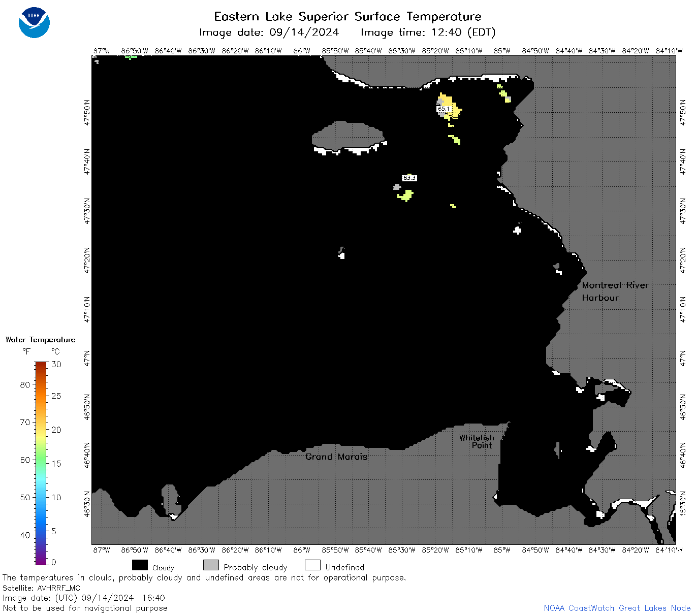The image size is (696, 616).
Task: Select the black Cloudy legend swatch
Action: 140,565
